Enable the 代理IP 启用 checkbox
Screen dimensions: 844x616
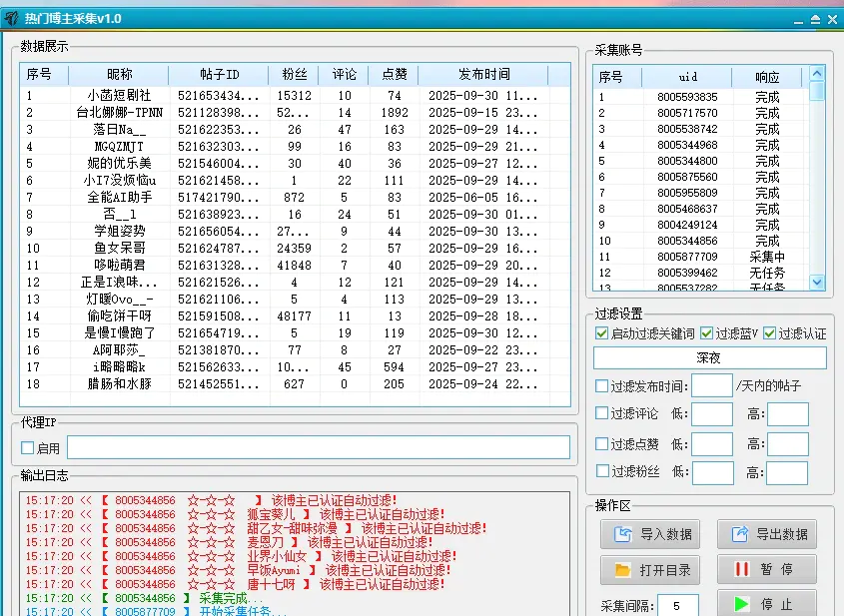(28, 448)
